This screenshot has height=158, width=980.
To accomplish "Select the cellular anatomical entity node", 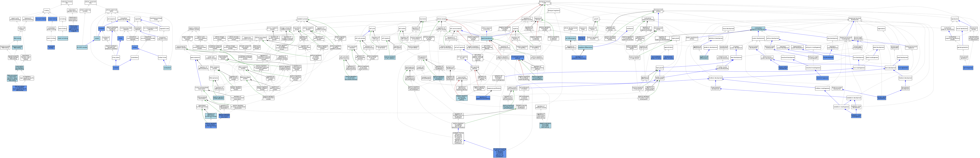I will pyautogui.click(x=112, y=11).
